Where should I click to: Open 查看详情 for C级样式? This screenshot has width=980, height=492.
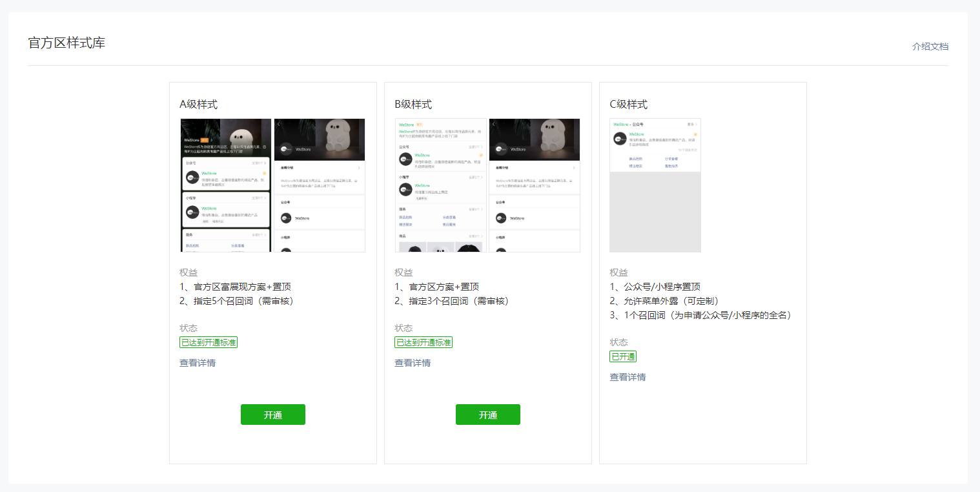[x=628, y=377]
